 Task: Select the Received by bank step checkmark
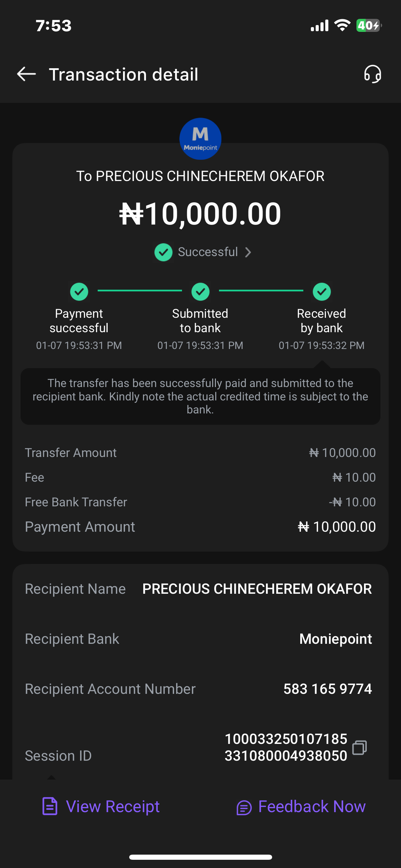(x=321, y=292)
